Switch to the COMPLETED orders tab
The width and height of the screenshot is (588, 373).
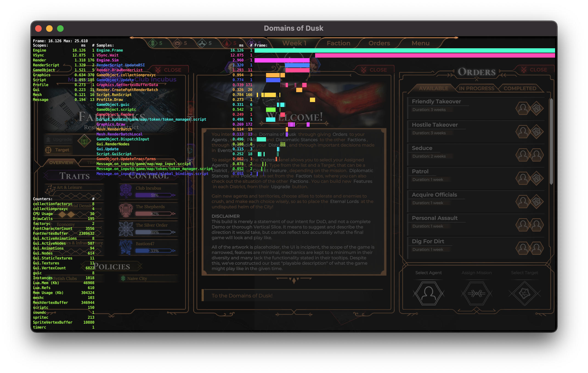click(x=520, y=88)
